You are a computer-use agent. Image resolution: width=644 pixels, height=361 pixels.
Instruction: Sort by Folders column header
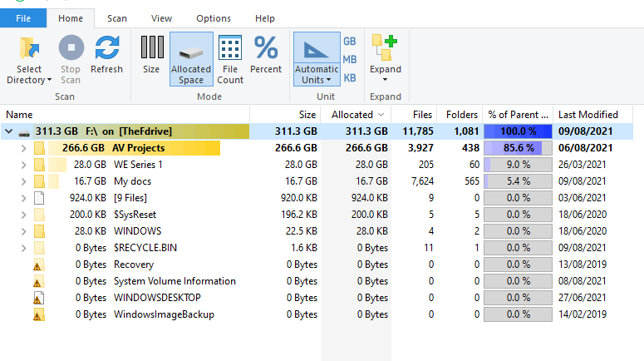[x=460, y=115]
